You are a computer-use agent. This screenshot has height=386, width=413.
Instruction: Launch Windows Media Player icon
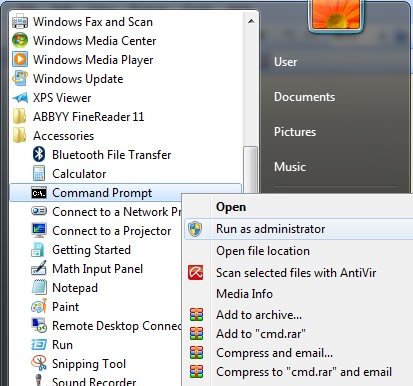click(x=20, y=60)
